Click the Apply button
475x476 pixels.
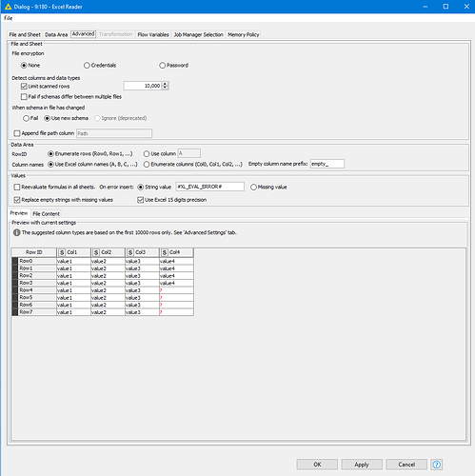(x=362, y=465)
